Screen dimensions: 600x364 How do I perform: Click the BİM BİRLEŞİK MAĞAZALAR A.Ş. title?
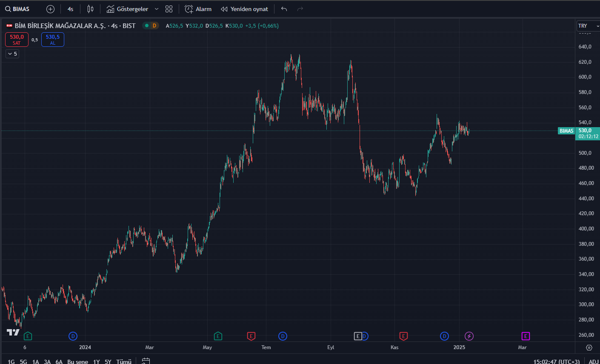pyautogui.click(x=60, y=26)
